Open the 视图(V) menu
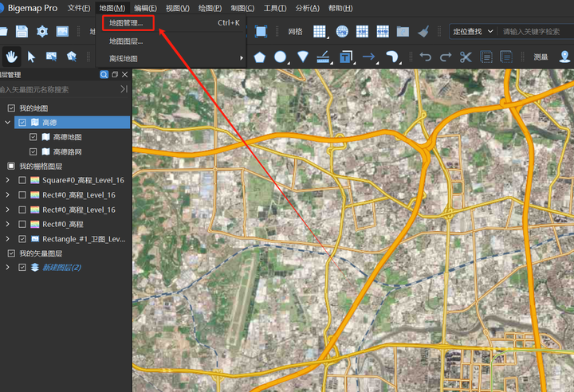574x392 pixels. pos(178,8)
